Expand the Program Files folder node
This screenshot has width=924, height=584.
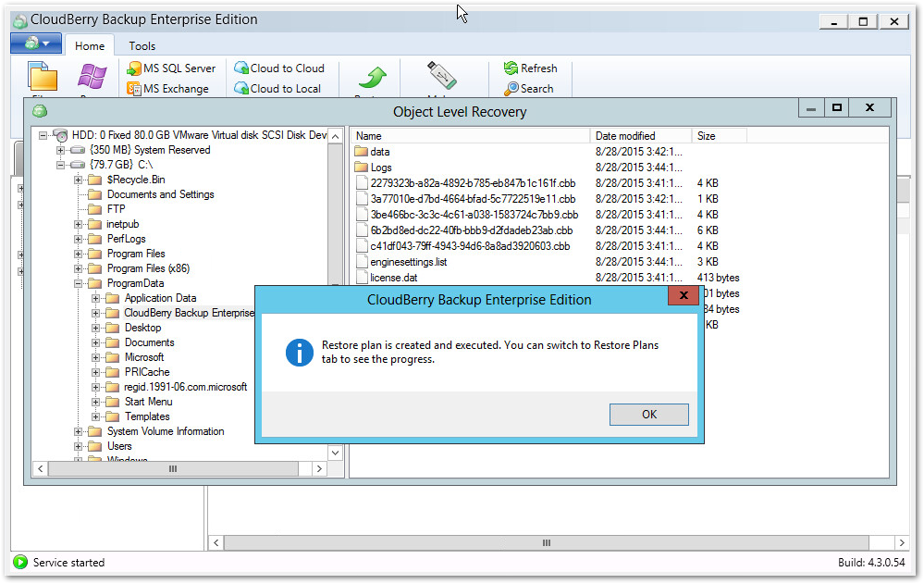coord(78,254)
